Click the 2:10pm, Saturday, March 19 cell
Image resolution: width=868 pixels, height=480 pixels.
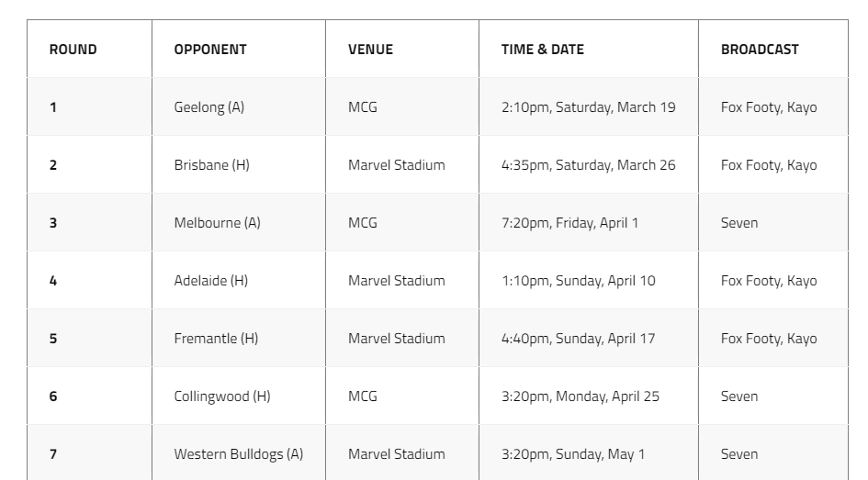pos(589,106)
